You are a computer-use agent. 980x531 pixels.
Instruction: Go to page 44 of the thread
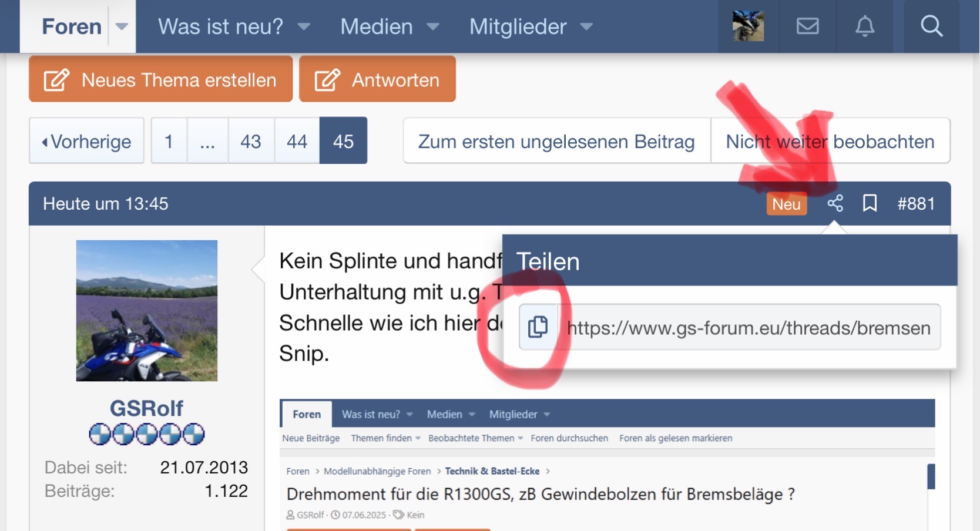pos(297,141)
